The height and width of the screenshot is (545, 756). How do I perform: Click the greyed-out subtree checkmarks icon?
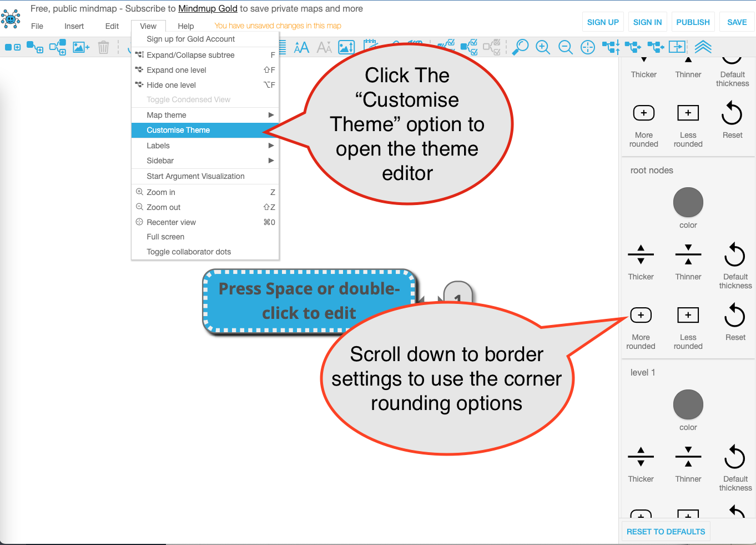[x=492, y=47]
